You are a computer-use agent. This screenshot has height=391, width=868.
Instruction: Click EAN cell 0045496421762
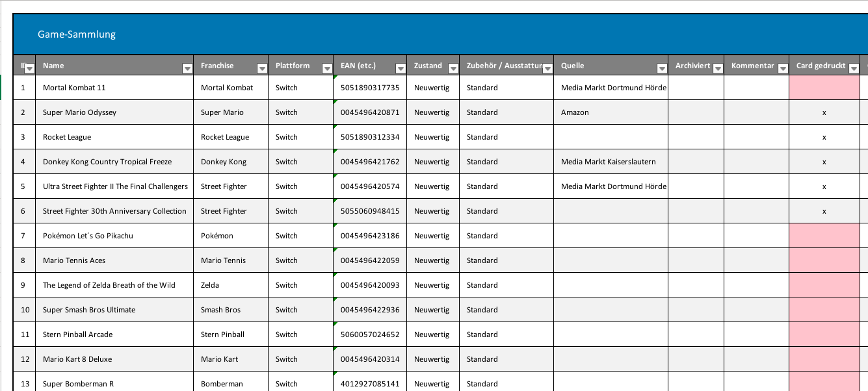click(370, 162)
